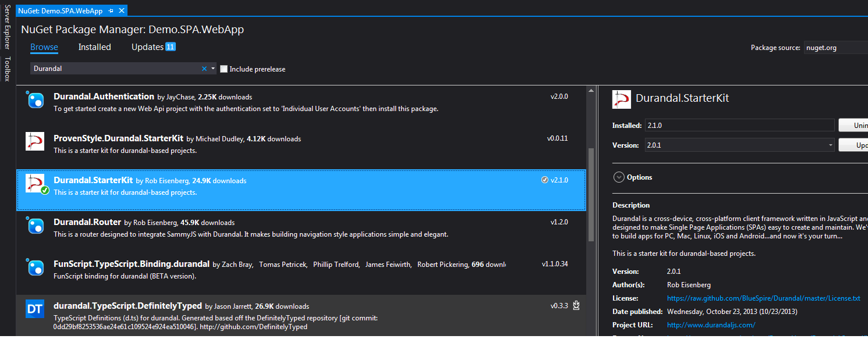Open the search box history dropdown arrow

(213, 69)
